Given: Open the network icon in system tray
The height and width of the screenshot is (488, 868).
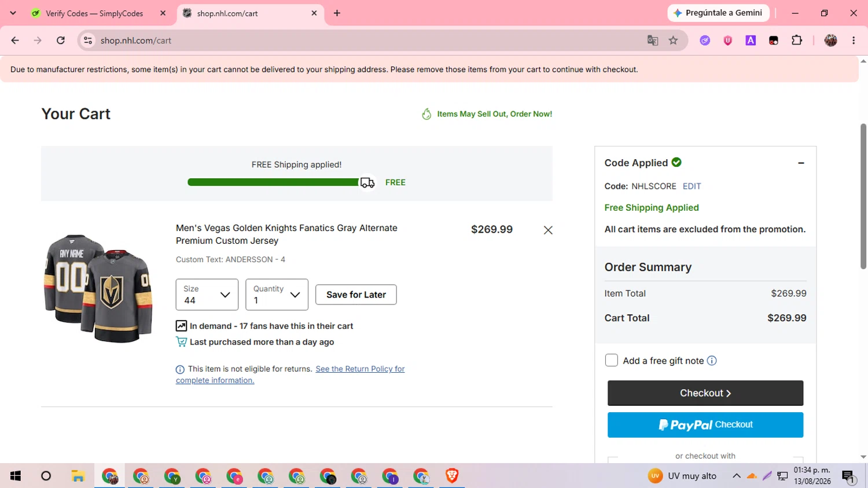Looking at the screenshot, I should click(782, 476).
